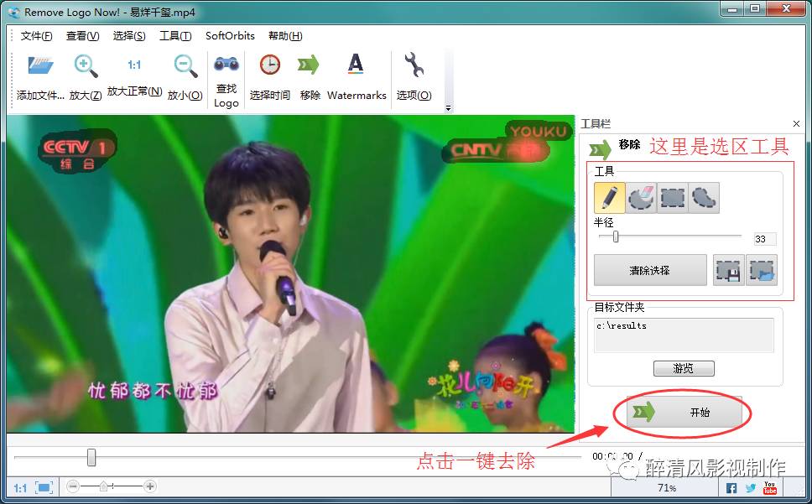The image size is (812, 504).
Task: Click the 清除选择 button
Action: (x=650, y=270)
